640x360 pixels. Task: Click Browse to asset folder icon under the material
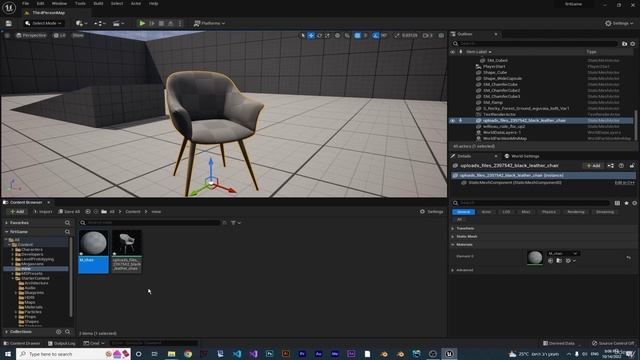tap(559, 260)
